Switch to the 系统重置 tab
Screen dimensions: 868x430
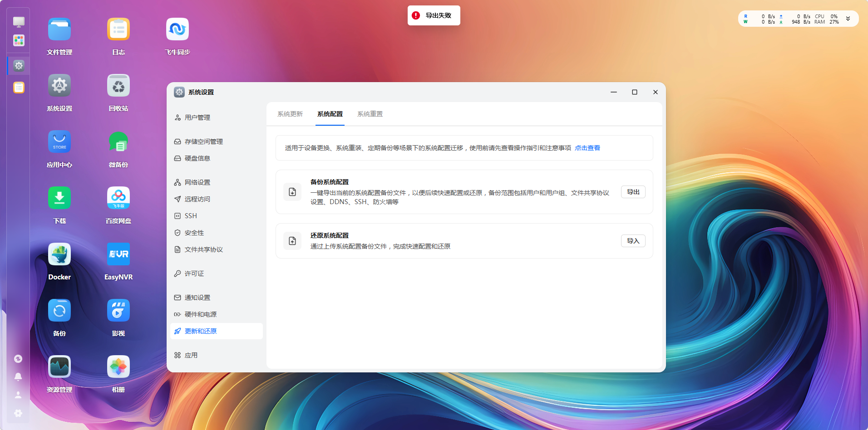[370, 114]
